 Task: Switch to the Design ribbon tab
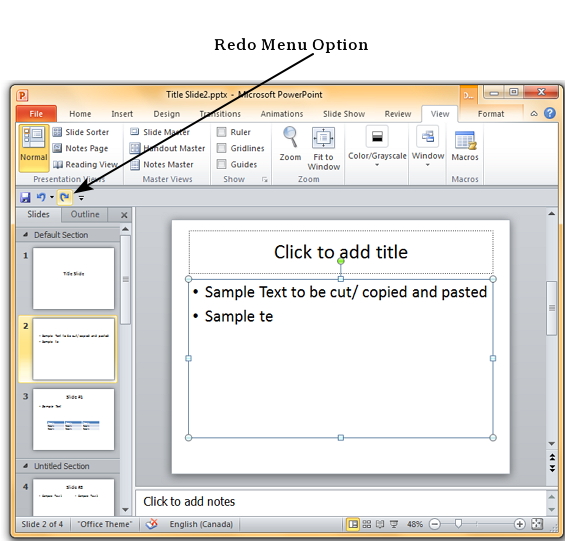pos(166,114)
